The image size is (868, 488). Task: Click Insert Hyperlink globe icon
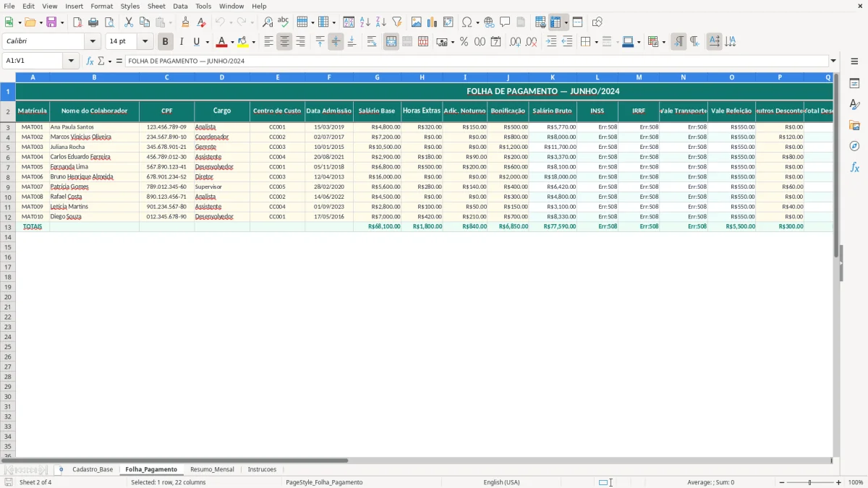(489, 22)
